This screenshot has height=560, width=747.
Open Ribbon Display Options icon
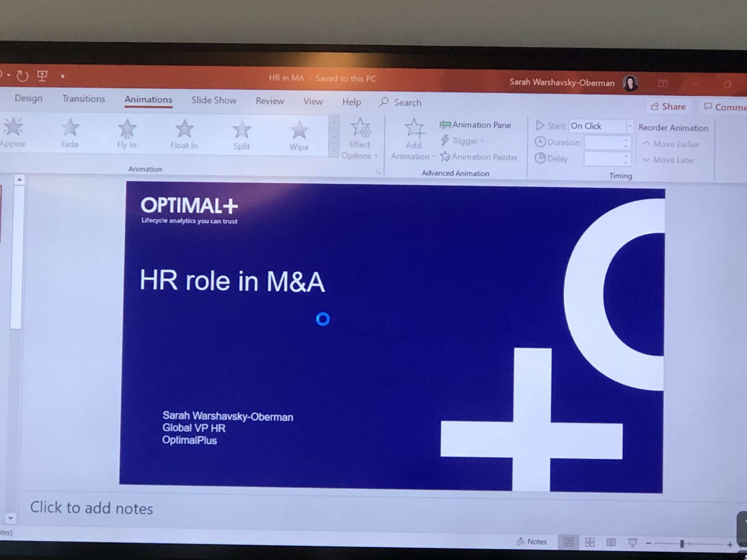tap(663, 84)
